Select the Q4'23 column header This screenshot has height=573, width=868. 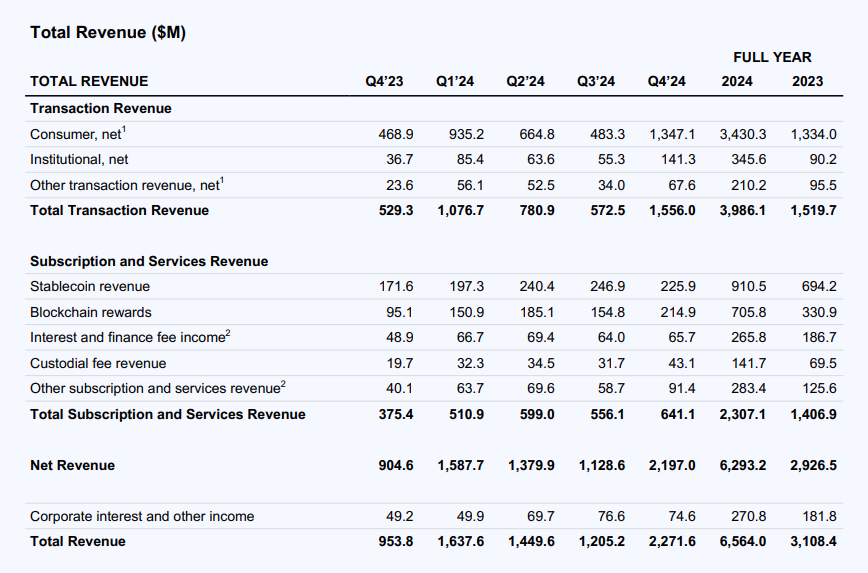click(385, 81)
